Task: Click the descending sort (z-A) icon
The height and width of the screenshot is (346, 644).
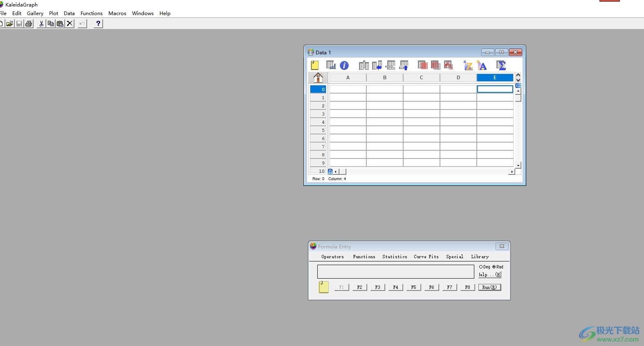Action: click(482, 65)
